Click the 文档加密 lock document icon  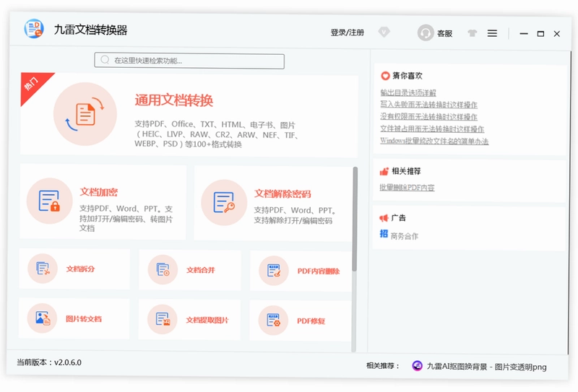[x=49, y=201]
